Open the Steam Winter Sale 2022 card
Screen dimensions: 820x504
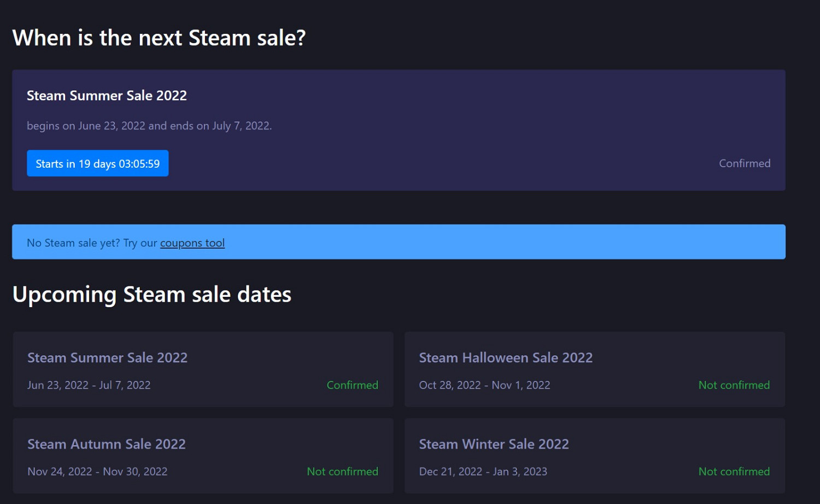pyautogui.click(x=595, y=455)
